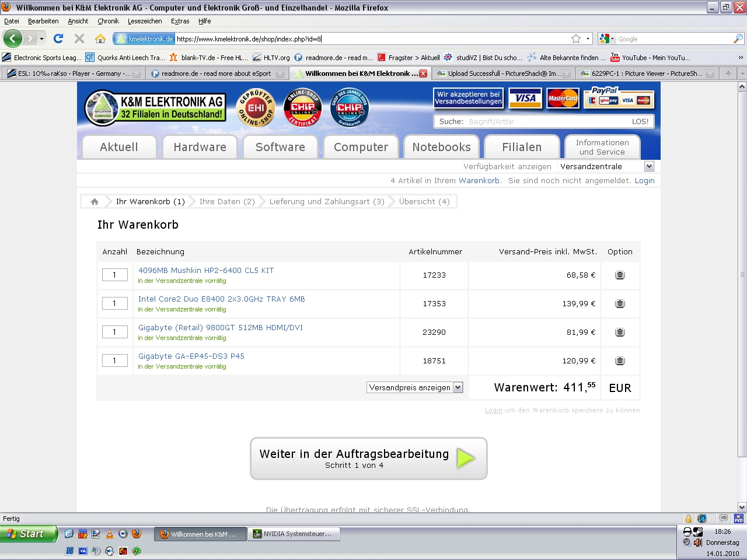Image resolution: width=747 pixels, height=560 pixels.
Task: Delete Intel Core2 Duo E8400 with trash icon
Action: (x=620, y=303)
